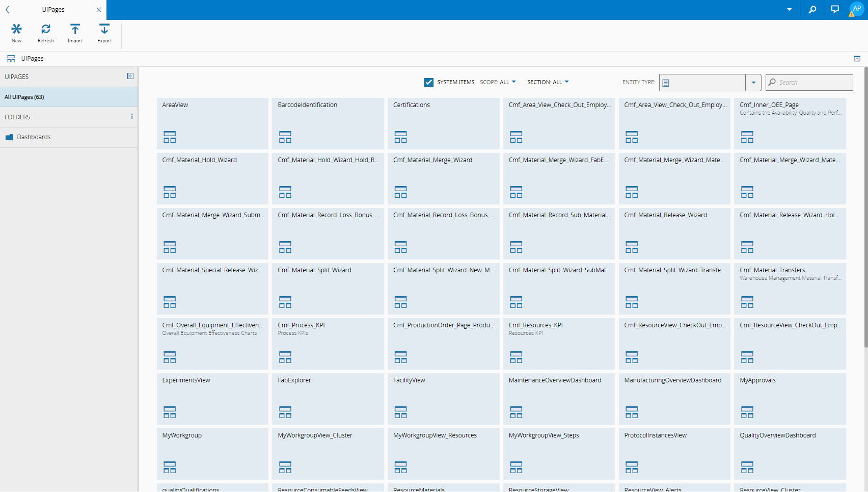The height and width of the screenshot is (492, 868).
Task: Select All UIPages (63) item
Action: (69, 97)
